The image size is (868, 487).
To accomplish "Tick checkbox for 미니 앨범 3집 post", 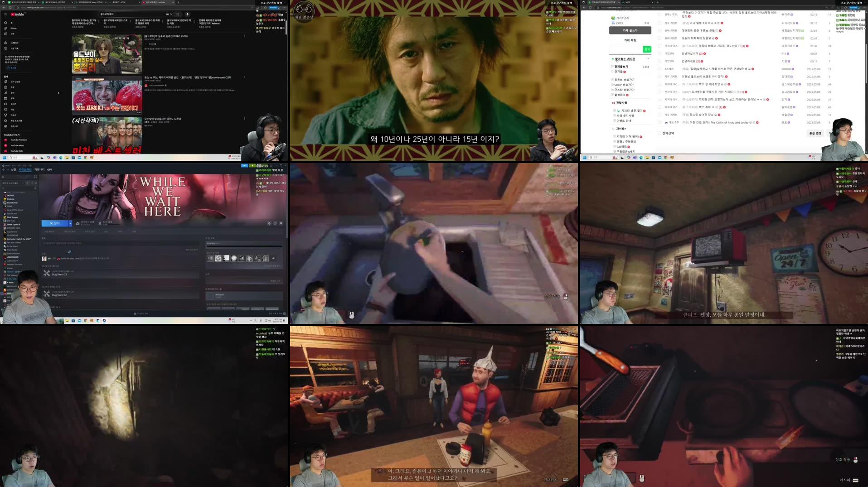I will 659,23.
